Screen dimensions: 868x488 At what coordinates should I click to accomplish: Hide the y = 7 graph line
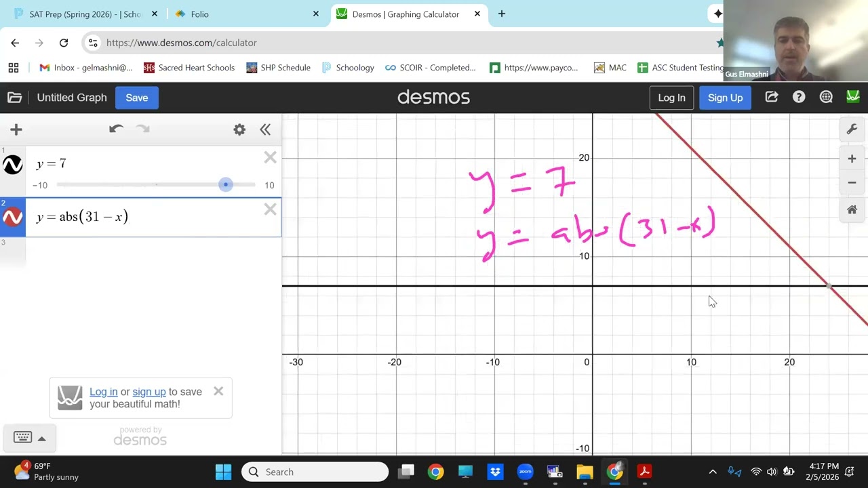[x=12, y=165]
